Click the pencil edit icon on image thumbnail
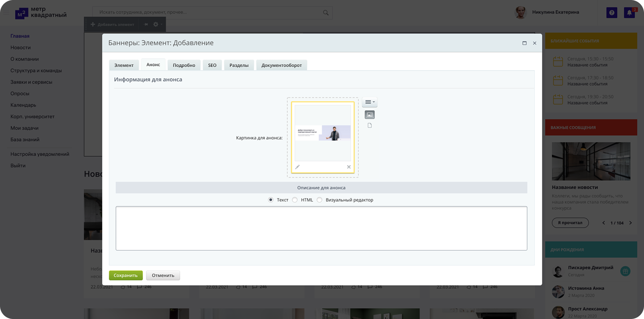Screen dimensions: 644x319 [297, 167]
